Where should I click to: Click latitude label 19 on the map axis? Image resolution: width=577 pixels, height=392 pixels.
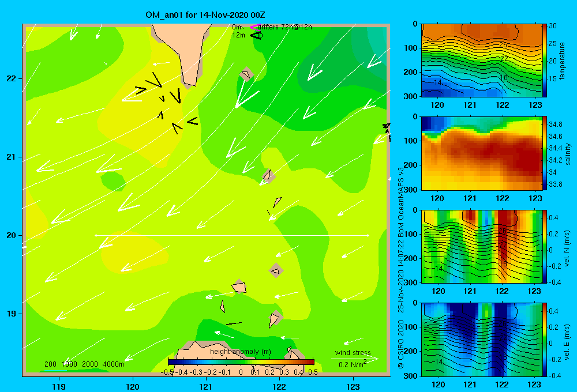(x=12, y=314)
